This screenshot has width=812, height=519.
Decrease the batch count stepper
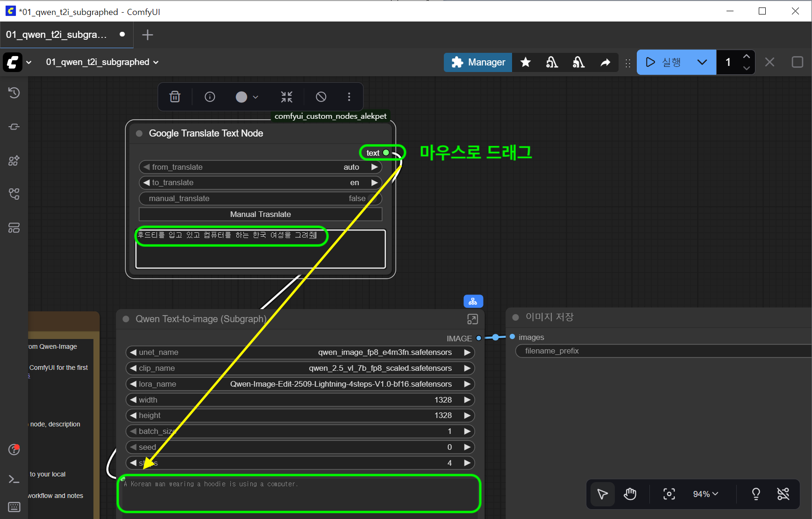pyautogui.click(x=747, y=68)
